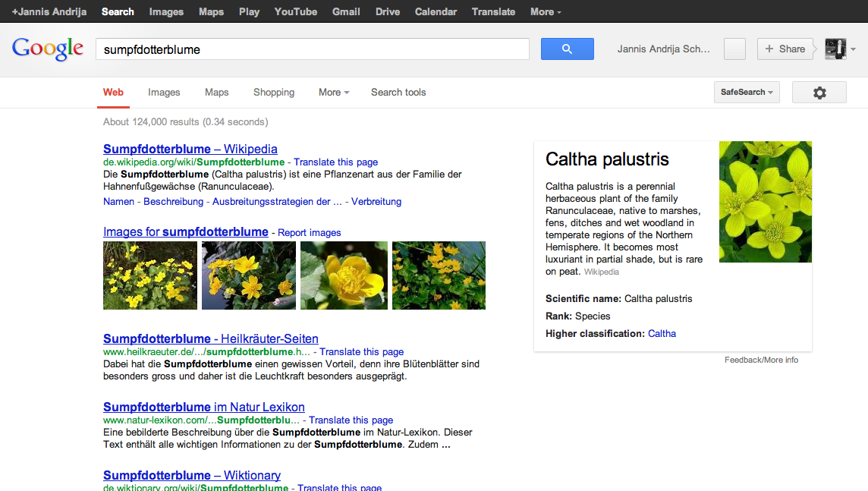The width and height of the screenshot is (868, 491).
Task: Open the Verbreitung sitelink
Action: 376,202
